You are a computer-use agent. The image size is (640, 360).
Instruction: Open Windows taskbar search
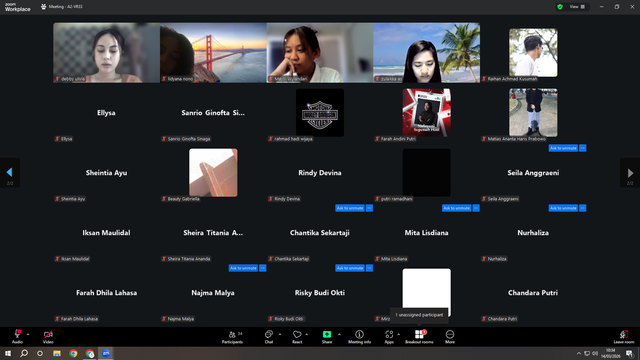point(24,353)
